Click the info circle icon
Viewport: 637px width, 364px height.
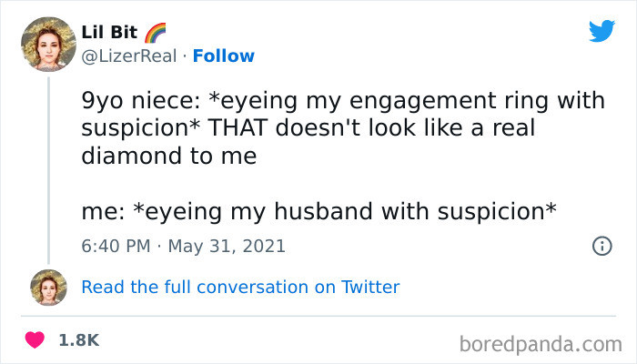point(601,246)
